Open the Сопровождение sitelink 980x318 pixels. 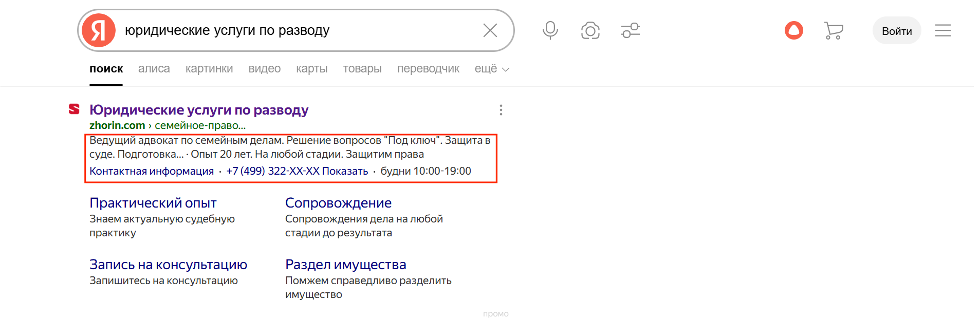click(x=338, y=203)
